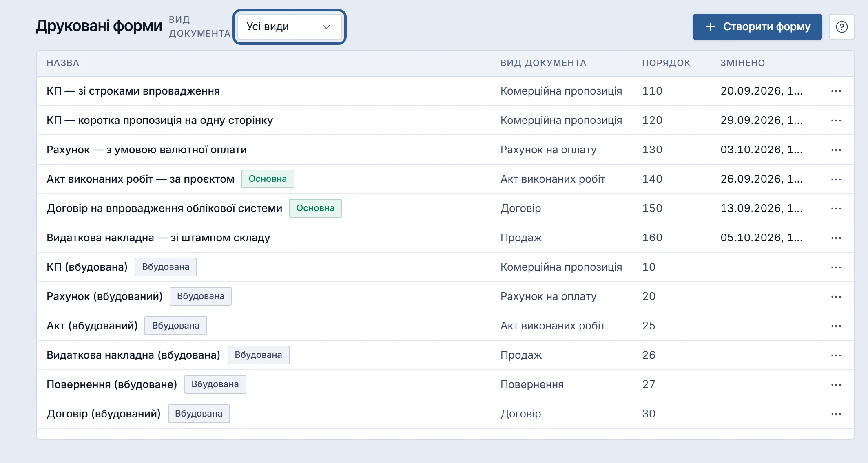868x463 pixels.
Task: Click the «Змінено» column header
Action: (x=742, y=63)
